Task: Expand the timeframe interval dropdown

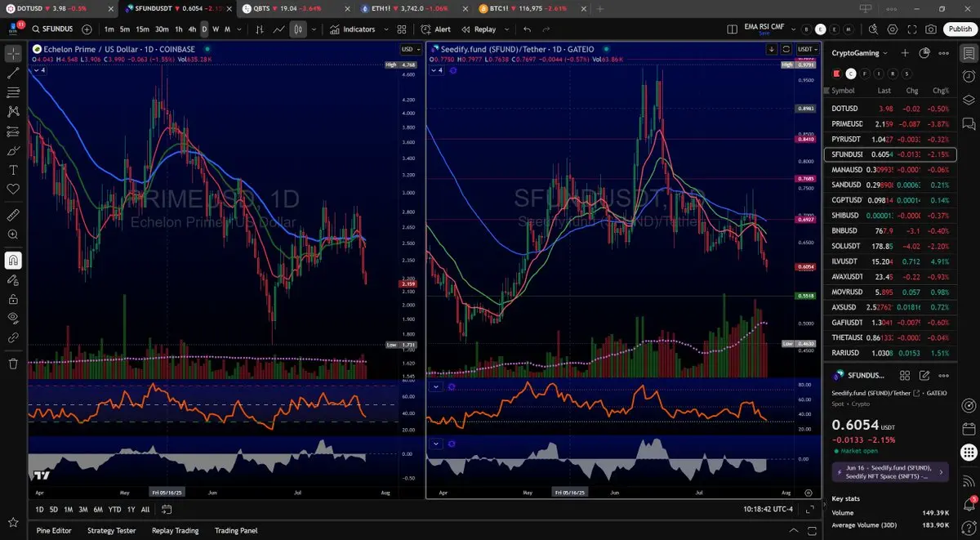Action: pos(238,29)
